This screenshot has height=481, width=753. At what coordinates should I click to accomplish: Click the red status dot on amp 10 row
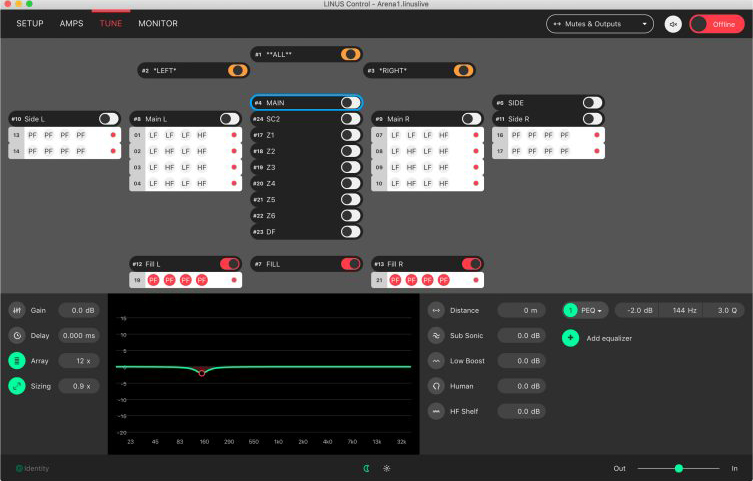click(476, 183)
